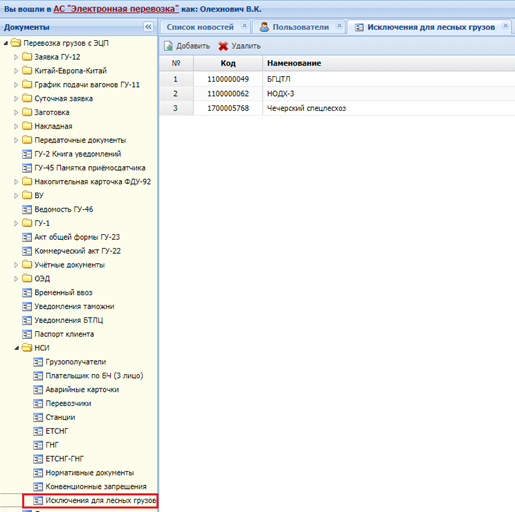Screen dimensions: 515x512
Task: Switch to the Список новостей tab
Action: tap(200, 27)
